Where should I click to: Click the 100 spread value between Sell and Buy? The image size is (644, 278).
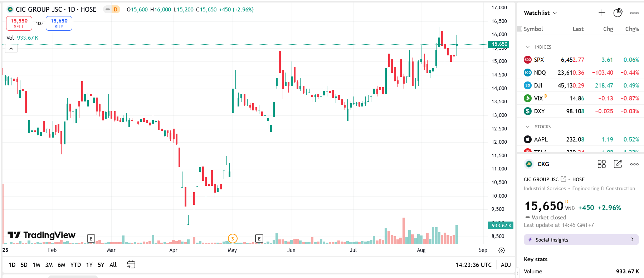pyautogui.click(x=39, y=24)
